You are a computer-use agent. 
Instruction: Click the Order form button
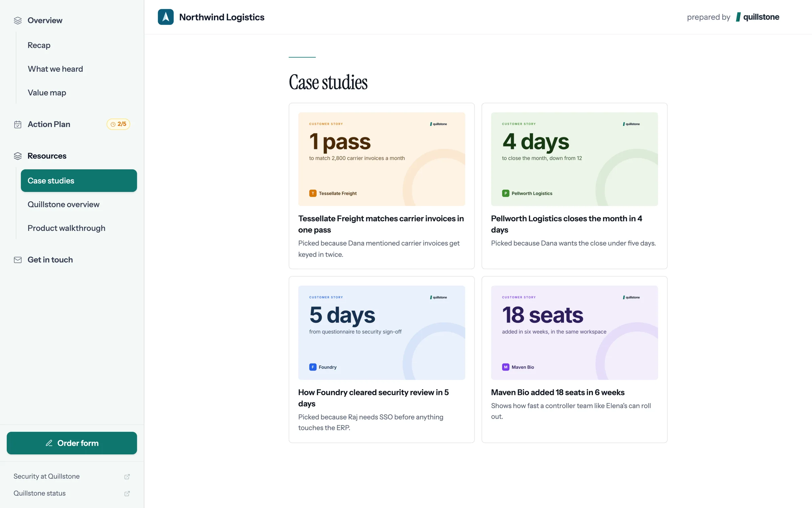[72, 443]
